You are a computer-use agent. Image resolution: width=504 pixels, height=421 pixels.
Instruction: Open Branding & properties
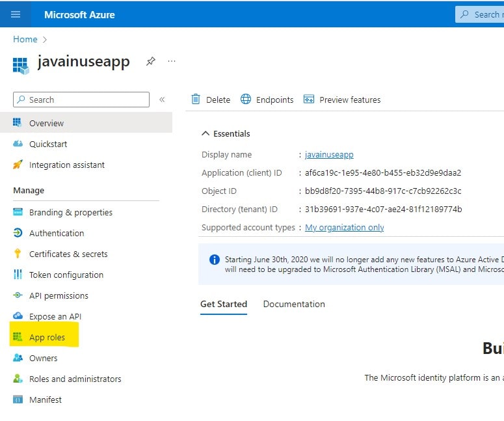point(71,213)
